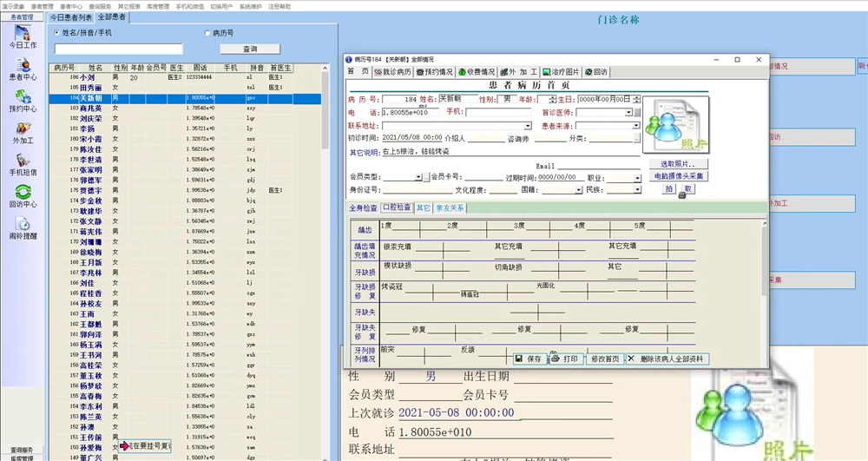Click the patient search text box
The height and width of the screenshot is (461, 868).
pos(118,49)
